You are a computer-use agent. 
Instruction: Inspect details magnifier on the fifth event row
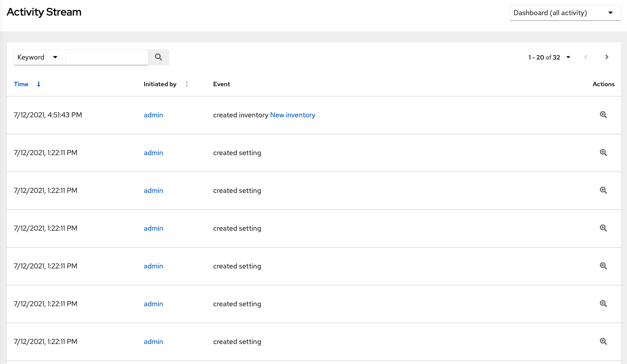pyautogui.click(x=603, y=266)
